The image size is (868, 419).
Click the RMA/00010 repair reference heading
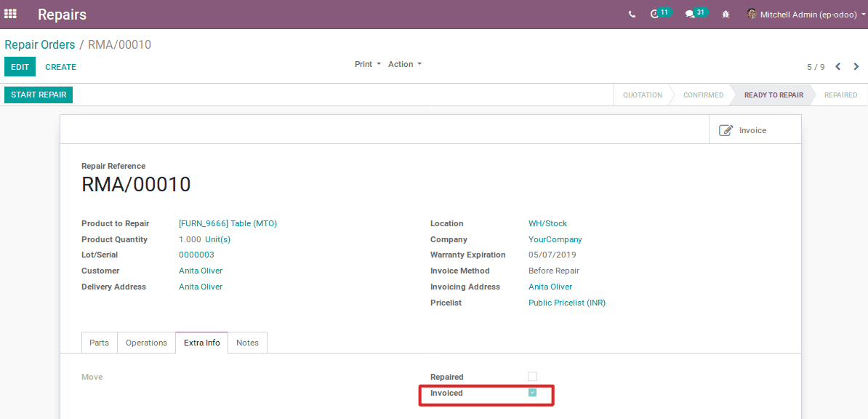coord(136,185)
